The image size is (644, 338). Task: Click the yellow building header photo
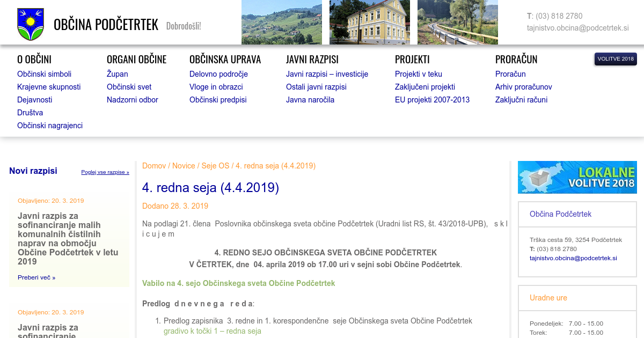[369, 22]
